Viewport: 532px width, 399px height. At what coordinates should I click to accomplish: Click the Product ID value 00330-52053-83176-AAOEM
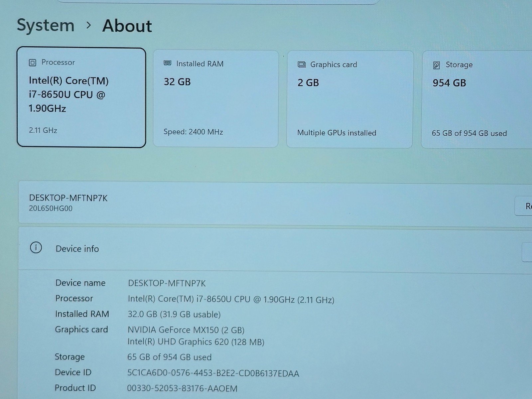tap(182, 388)
